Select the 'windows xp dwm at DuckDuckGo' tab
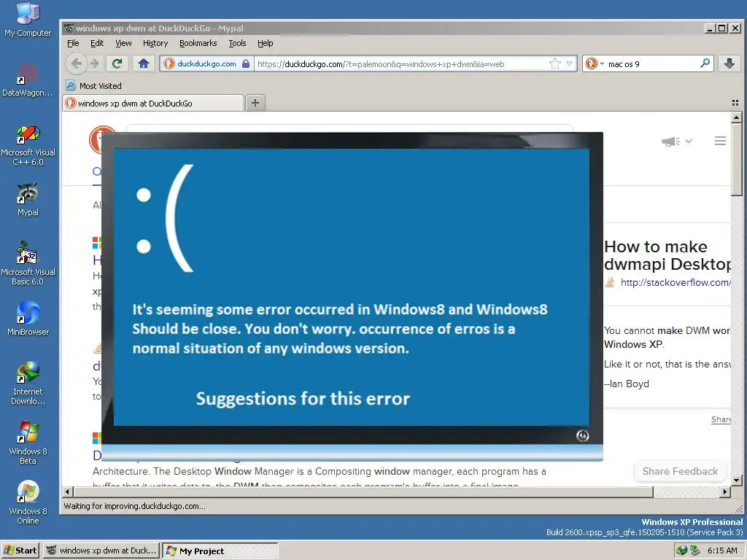747x560 pixels. tap(152, 103)
